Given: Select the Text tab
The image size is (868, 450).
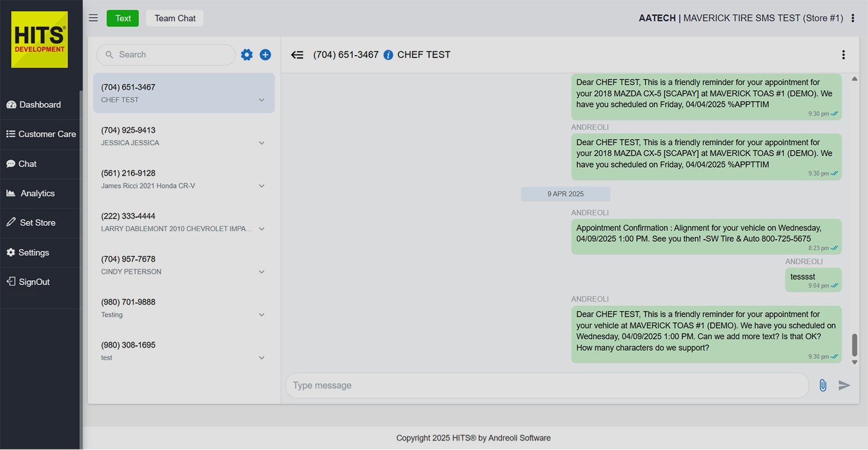Looking at the screenshot, I should [123, 18].
